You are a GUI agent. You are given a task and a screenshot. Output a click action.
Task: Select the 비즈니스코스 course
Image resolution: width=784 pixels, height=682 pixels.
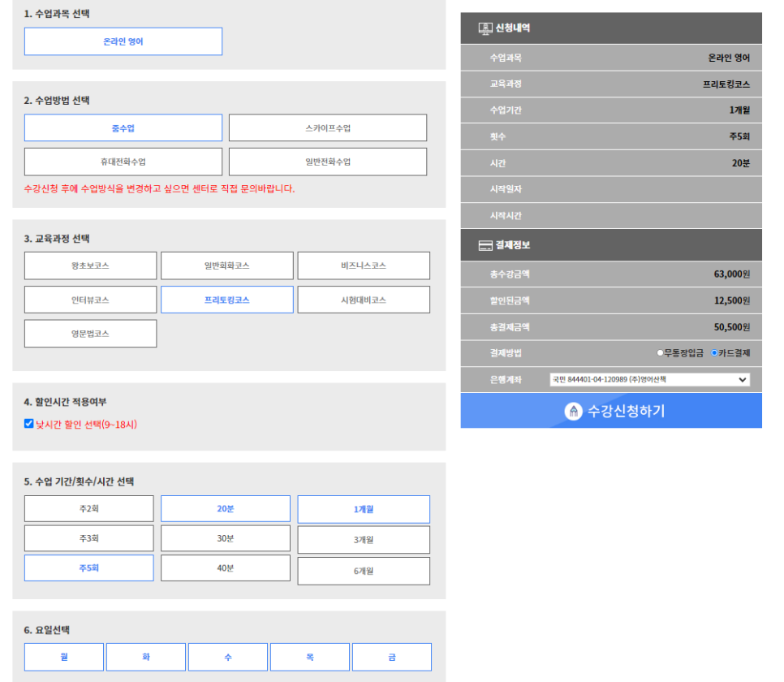[364, 265]
